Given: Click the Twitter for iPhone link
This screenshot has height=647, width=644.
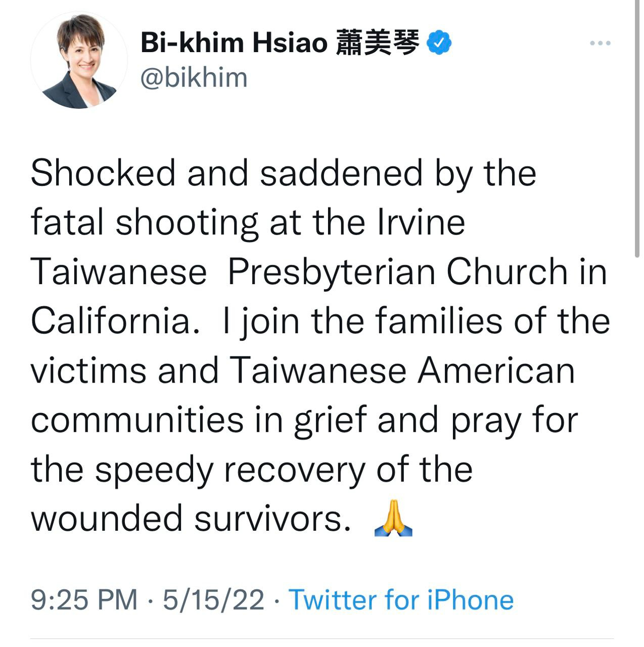Looking at the screenshot, I should click(x=401, y=600).
